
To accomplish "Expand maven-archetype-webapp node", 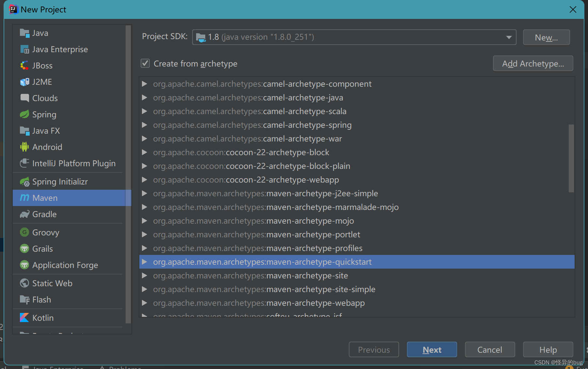I will (144, 303).
